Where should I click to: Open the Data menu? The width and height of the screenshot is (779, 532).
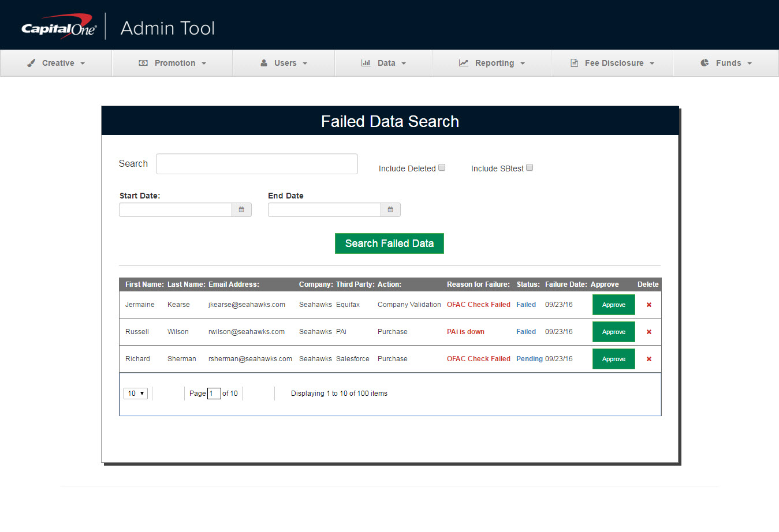pyautogui.click(x=383, y=63)
